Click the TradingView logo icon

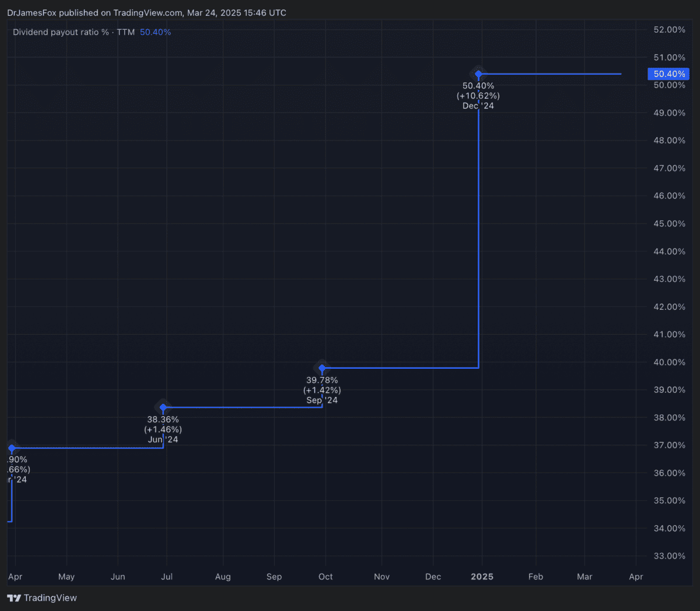pyautogui.click(x=14, y=598)
